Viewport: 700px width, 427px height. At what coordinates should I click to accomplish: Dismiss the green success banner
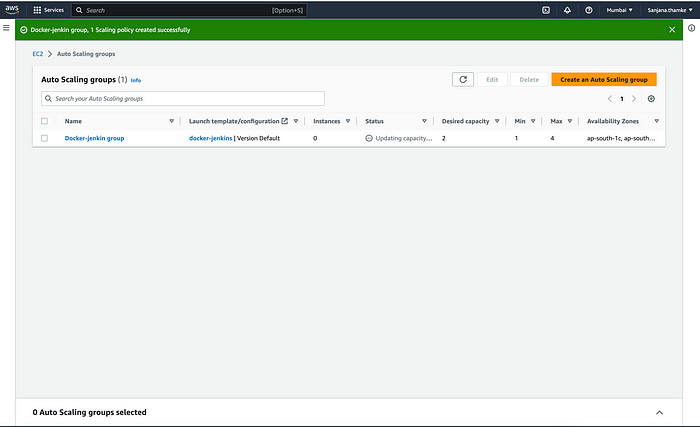click(x=672, y=29)
